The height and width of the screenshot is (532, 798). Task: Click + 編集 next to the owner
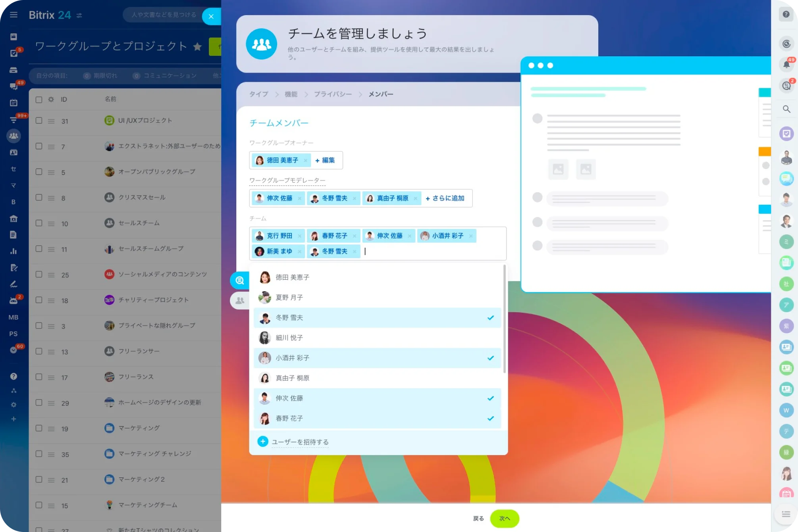coord(325,160)
